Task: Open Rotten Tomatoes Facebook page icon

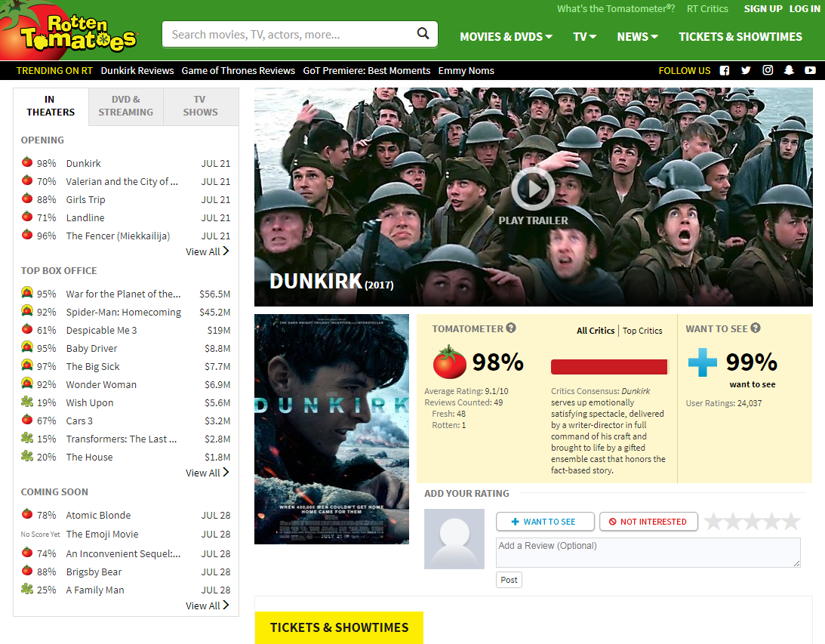Action: [x=725, y=70]
